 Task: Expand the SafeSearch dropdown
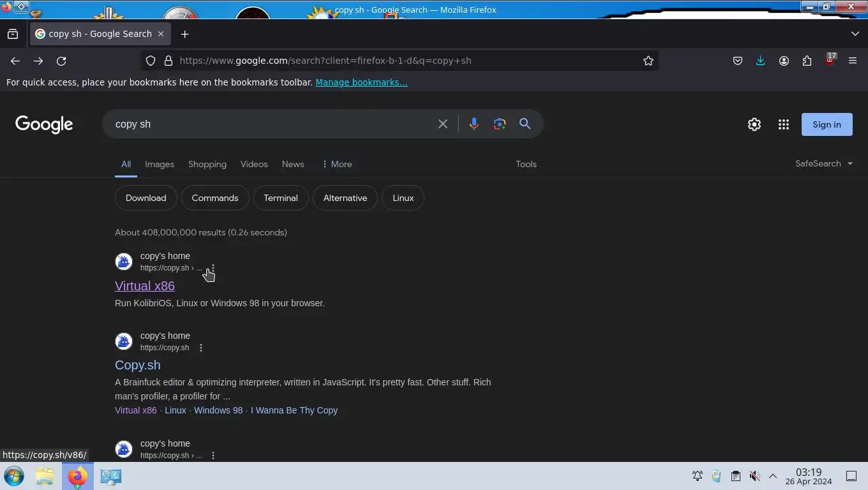pos(824,163)
